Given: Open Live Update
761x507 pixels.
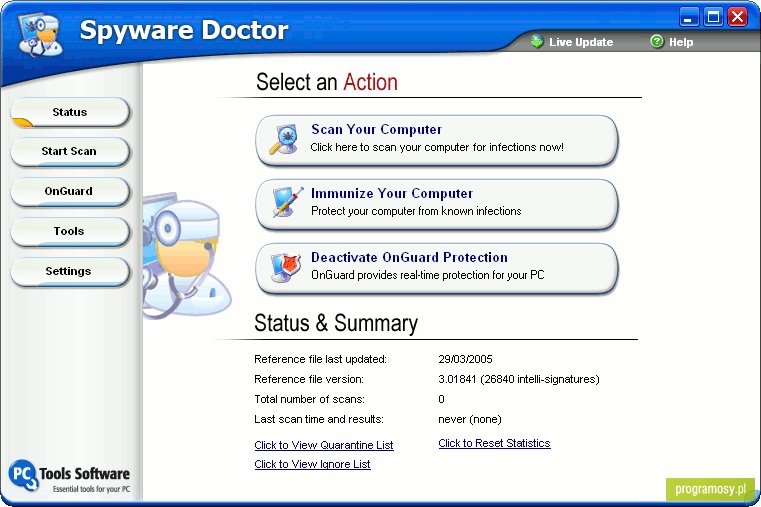Looking at the screenshot, I should click(x=572, y=42).
